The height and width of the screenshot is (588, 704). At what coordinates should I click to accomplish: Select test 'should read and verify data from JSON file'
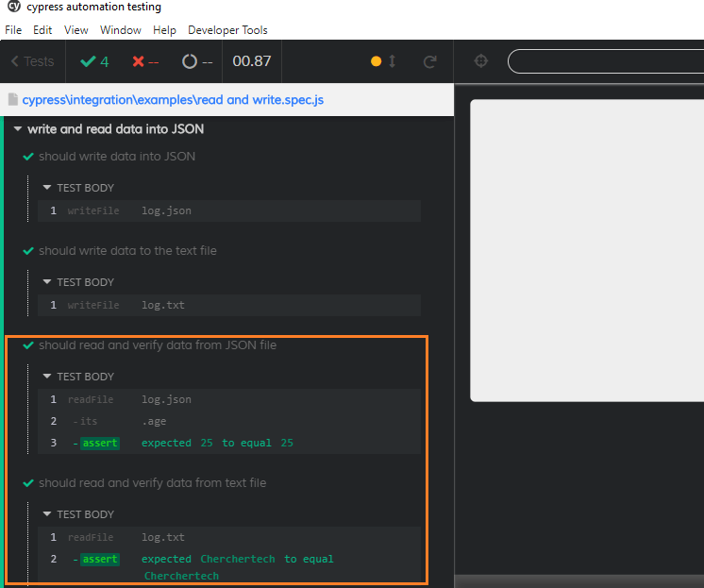[x=158, y=345]
